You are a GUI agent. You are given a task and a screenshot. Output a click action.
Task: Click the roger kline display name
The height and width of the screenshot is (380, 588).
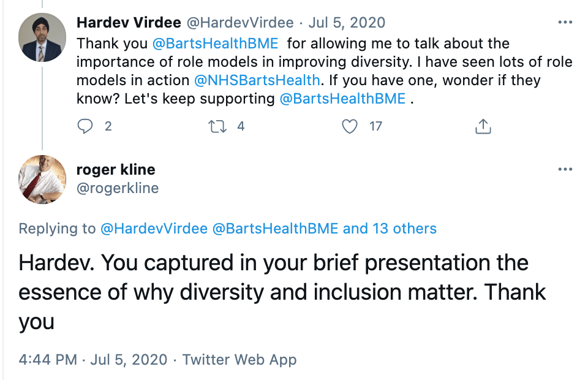pyautogui.click(x=116, y=170)
